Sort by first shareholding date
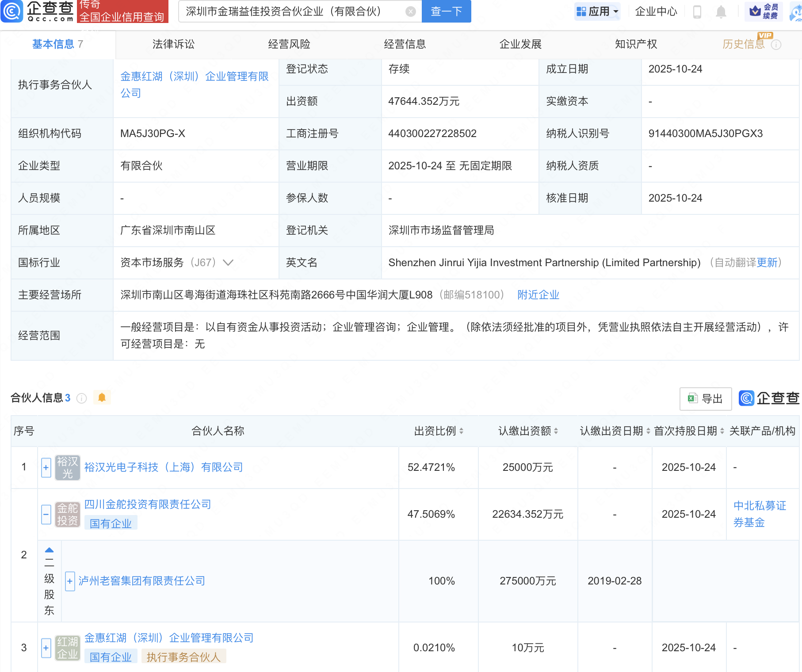 [722, 431]
